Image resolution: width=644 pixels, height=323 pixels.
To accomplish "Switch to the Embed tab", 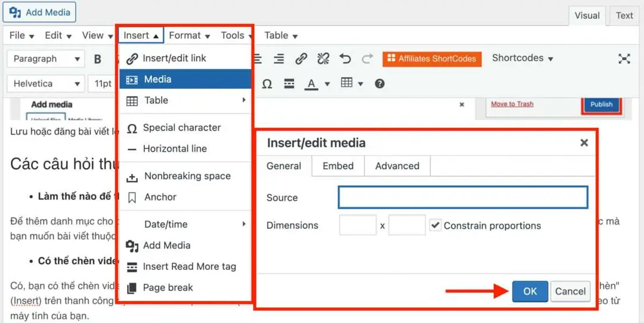I will coord(338,166).
